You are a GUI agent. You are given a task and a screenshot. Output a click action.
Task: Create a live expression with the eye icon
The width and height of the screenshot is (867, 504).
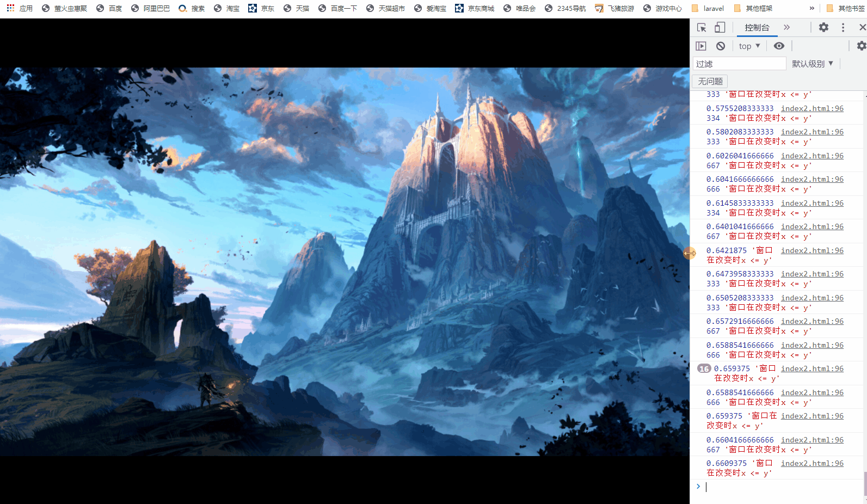click(x=779, y=46)
